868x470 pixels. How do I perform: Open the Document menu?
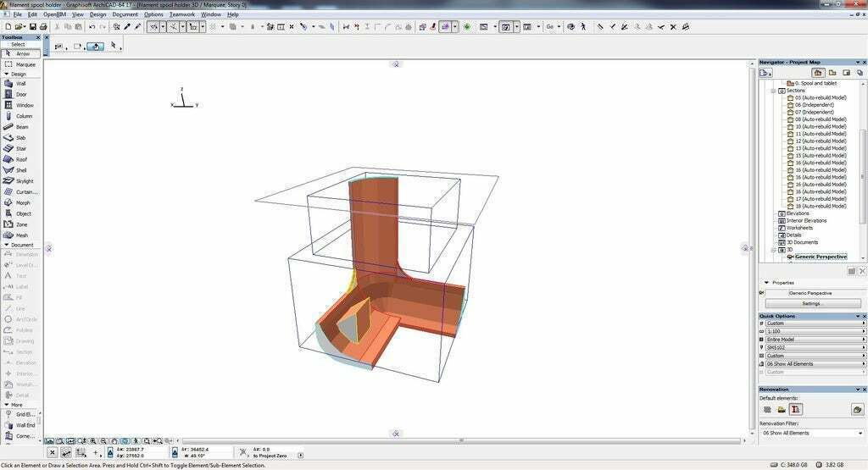pos(125,14)
